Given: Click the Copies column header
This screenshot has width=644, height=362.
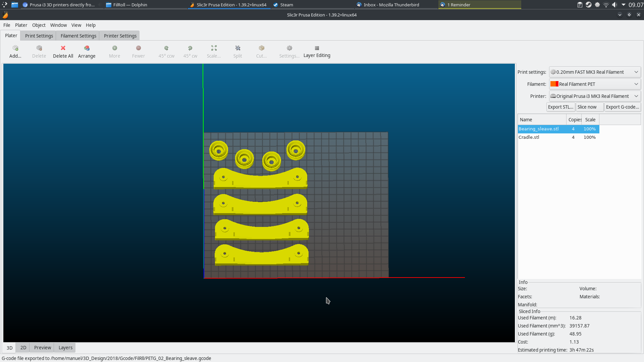Looking at the screenshot, I should pyautogui.click(x=574, y=120).
